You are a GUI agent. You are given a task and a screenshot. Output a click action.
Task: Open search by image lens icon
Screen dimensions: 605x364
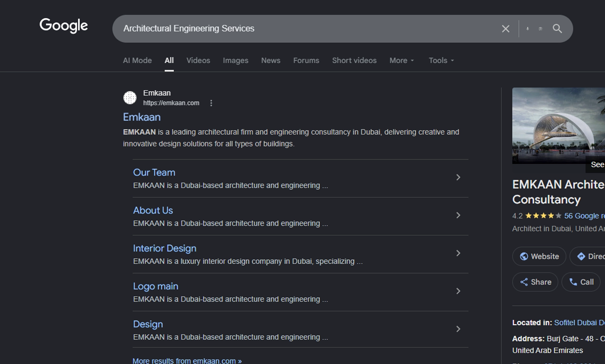540,29
